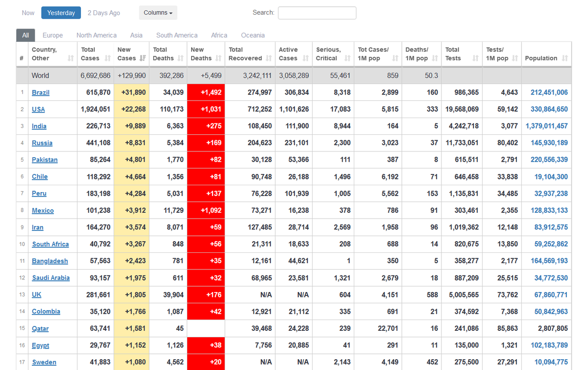Open the Bangladesh country link
588x370 pixels.
(x=50, y=261)
